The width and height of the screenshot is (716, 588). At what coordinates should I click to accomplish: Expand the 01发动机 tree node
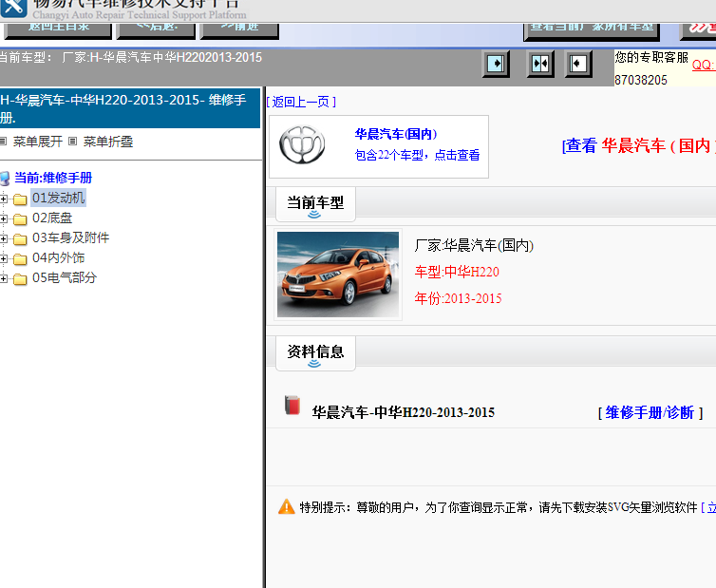[4, 199]
